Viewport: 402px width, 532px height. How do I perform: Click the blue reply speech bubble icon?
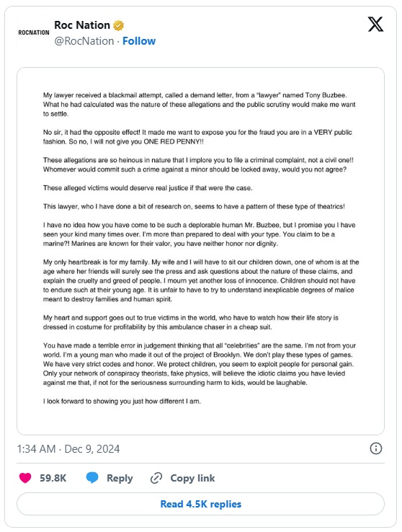[92, 478]
